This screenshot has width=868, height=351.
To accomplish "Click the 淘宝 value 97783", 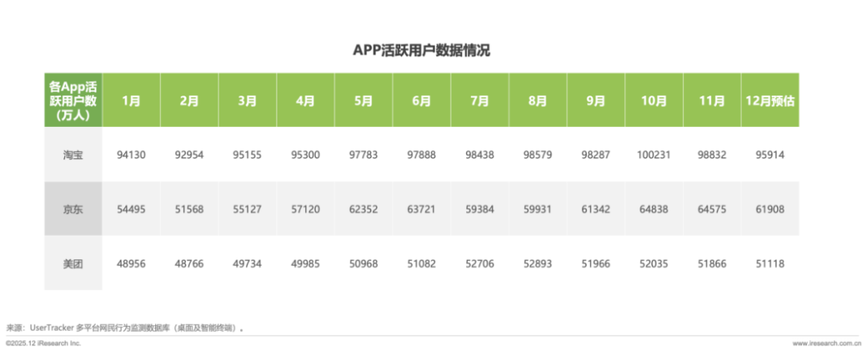I will [364, 155].
